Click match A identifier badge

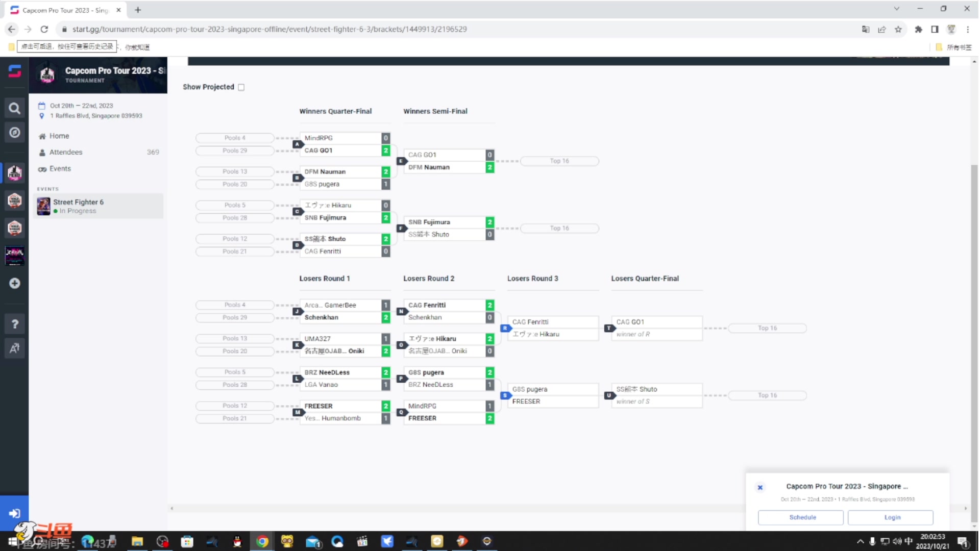click(297, 144)
